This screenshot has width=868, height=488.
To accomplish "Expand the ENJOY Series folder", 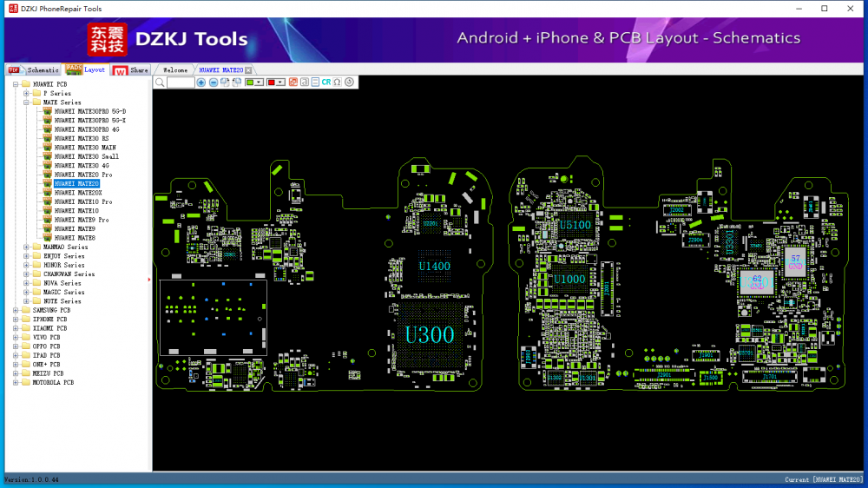I will (x=26, y=256).
